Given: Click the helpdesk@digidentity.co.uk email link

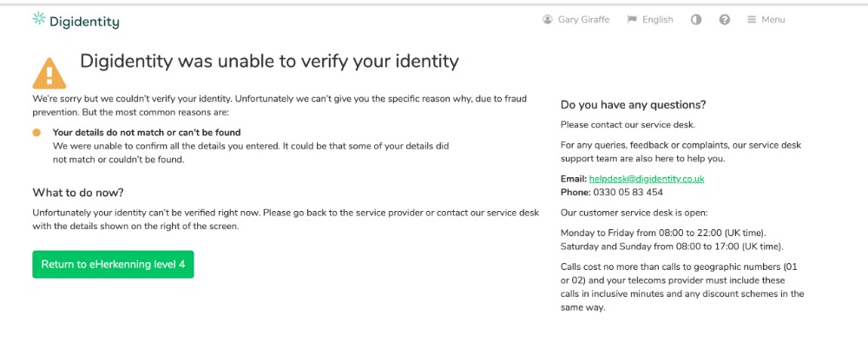Looking at the screenshot, I should coord(647,179).
